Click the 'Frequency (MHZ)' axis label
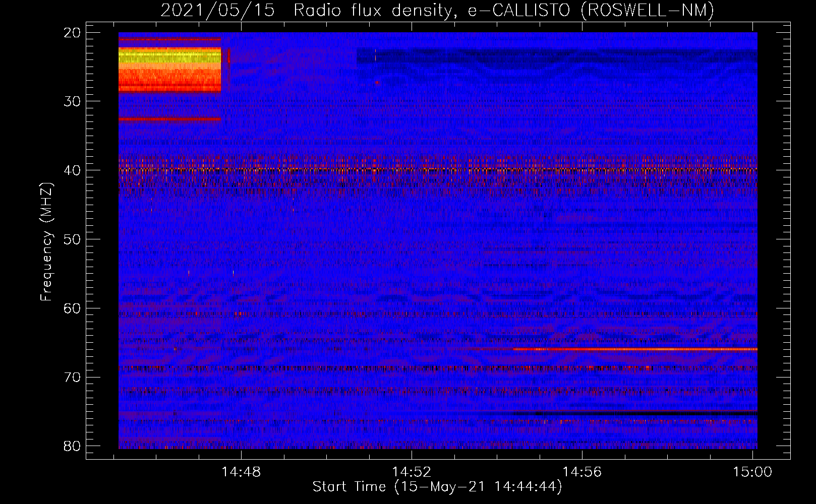 [x=46, y=242]
